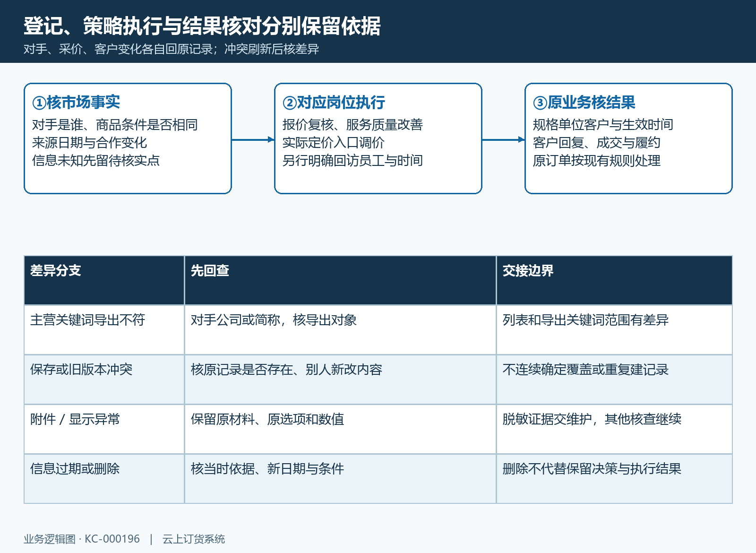Image resolution: width=756 pixels, height=553 pixels.
Task: Click the 差异分支 column header
Action: [x=104, y=280]
